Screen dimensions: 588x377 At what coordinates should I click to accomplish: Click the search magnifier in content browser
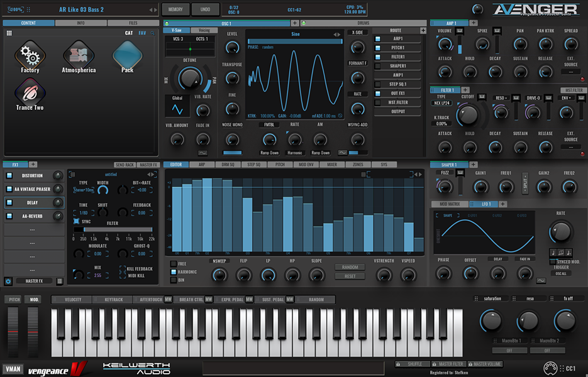[x=153, y=33]
